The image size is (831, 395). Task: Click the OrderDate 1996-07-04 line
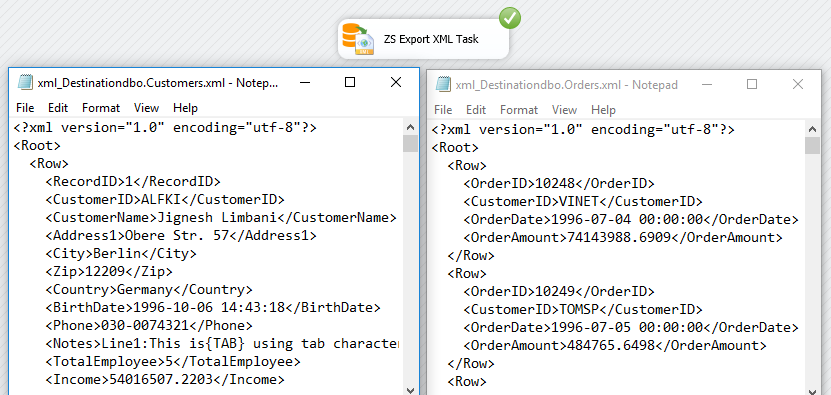tap(631, 220)
